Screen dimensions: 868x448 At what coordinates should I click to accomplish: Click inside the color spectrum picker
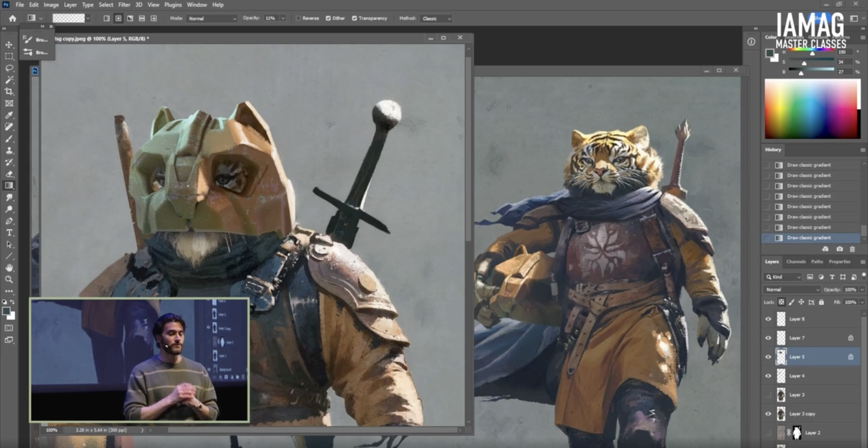point(812,109)
